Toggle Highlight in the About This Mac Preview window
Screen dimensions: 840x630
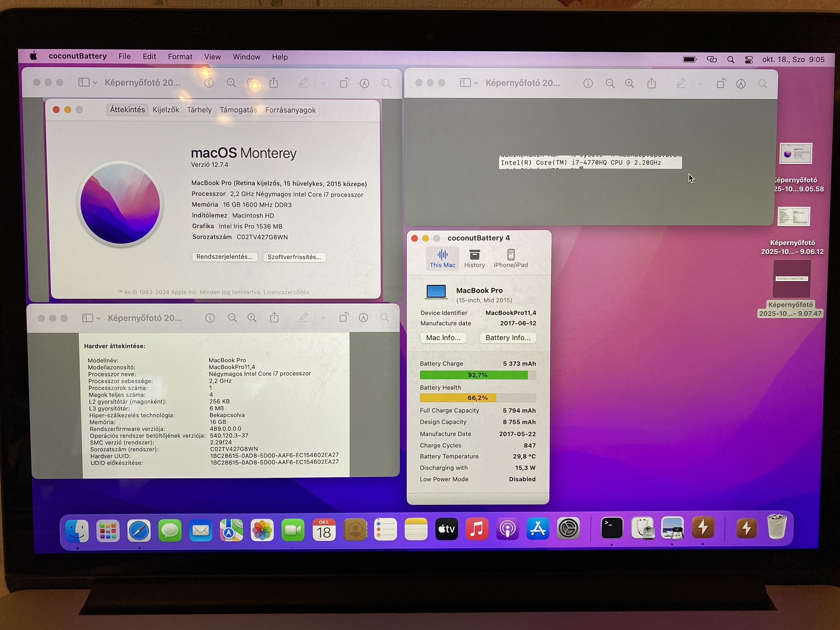coord(303,83)
